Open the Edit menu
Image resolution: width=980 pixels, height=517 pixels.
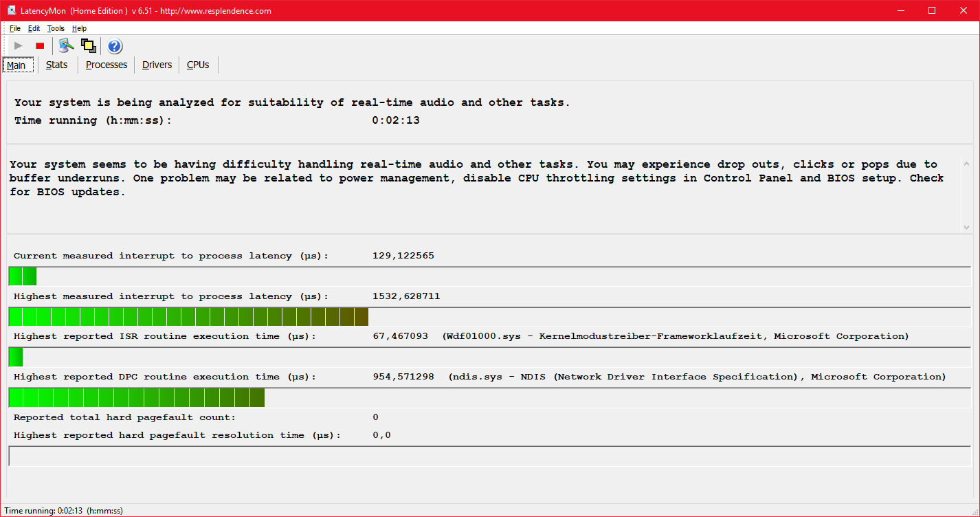pos(34,28)
